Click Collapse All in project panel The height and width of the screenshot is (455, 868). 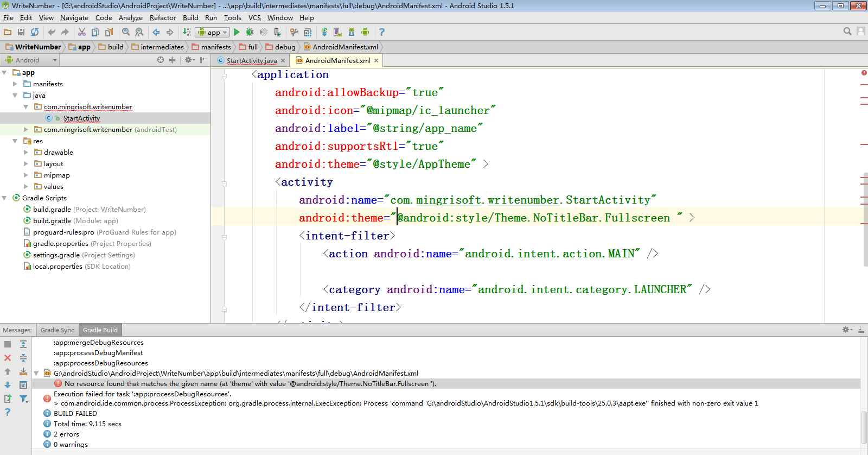pyautogui.click(x=173, y=60)
